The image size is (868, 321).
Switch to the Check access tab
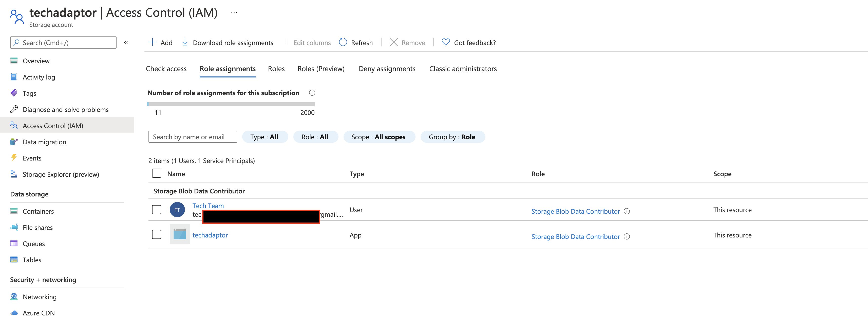pyautogui.click(x=166, y=69)
